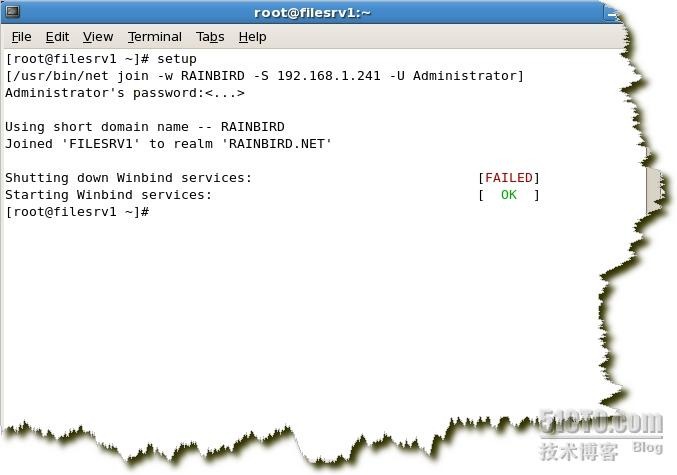Click the "Administrator's password:<...>" line
This screenshot has height=475, width=677.
click(x=125, y=93)
